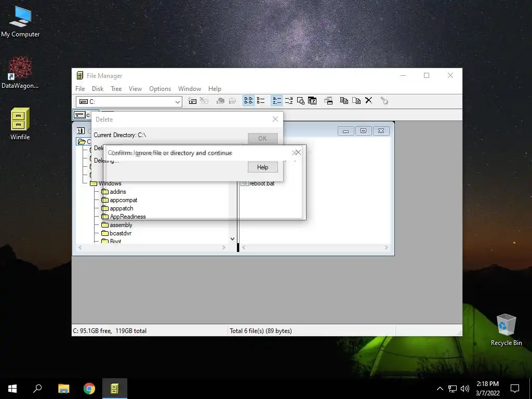
Task: Click taskbar search magnifier
Action: click(37, 389)
